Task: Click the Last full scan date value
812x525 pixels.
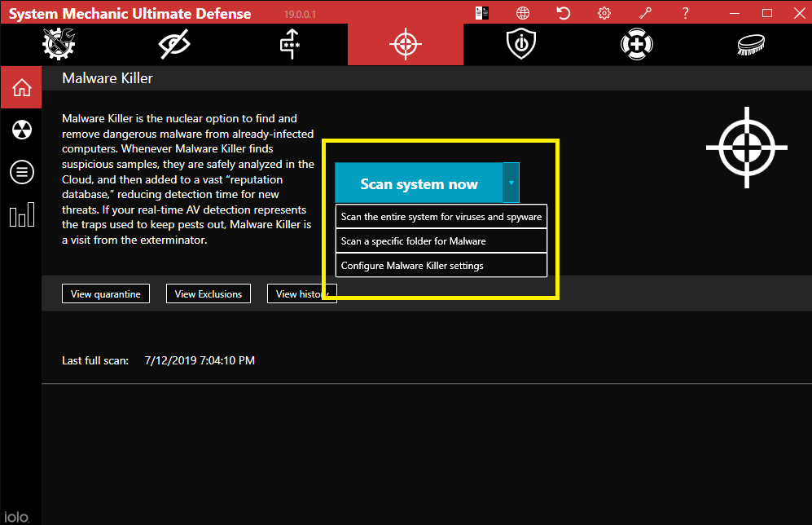Action: click(200, 360)
